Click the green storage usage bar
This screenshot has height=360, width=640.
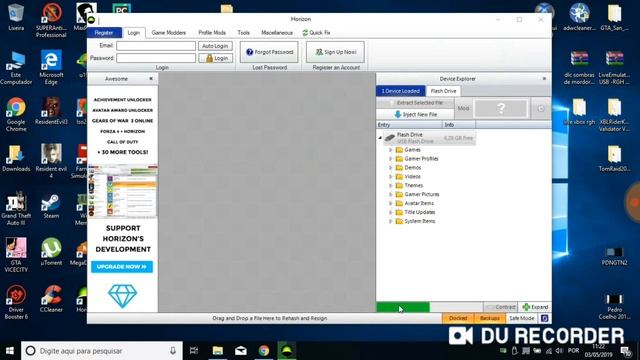click(403, 307)
